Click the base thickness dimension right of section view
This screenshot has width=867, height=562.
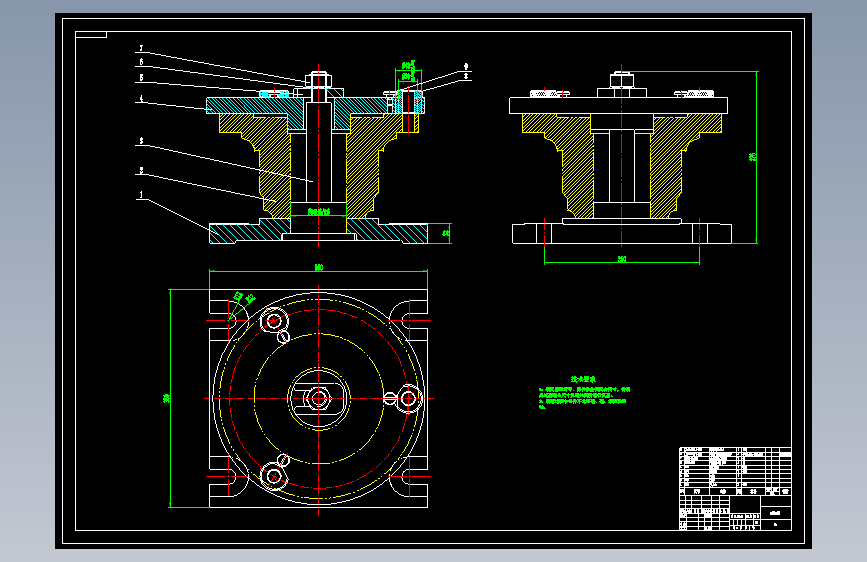point(446,233)
